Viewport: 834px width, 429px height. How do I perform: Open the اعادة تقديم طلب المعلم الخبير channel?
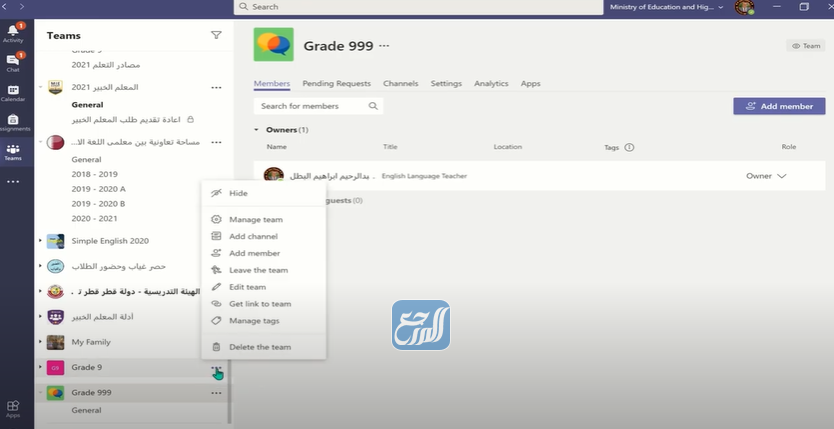click(126, 120)
